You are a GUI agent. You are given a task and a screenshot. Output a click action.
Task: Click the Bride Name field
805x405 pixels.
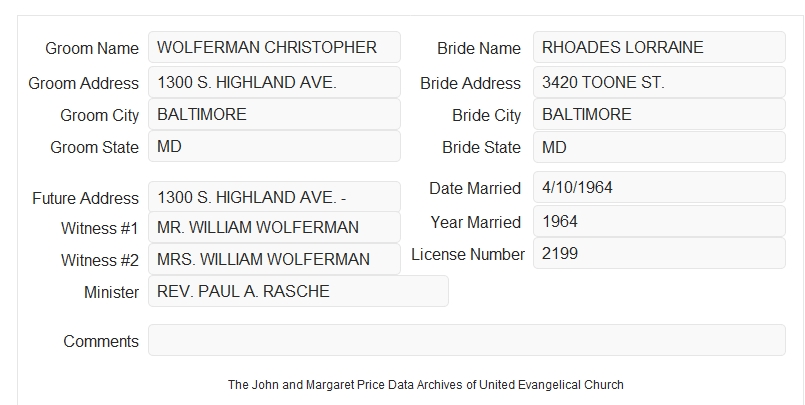(659, 47)
